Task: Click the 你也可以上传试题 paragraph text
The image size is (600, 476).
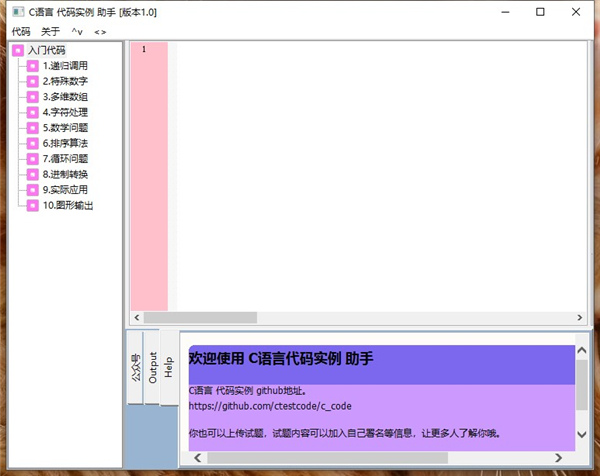Action: [x=345, y=433]
